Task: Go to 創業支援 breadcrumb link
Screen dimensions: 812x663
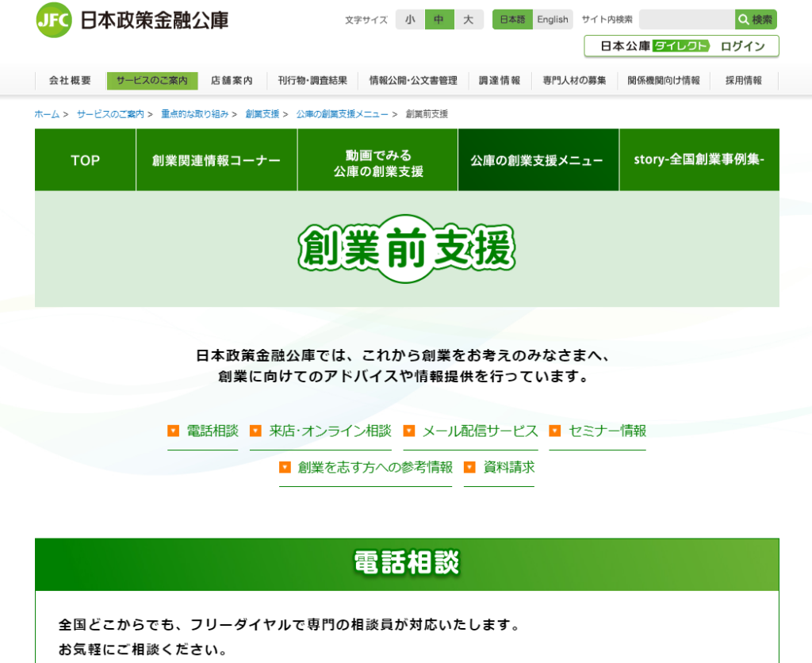Action: click(262, 114)
